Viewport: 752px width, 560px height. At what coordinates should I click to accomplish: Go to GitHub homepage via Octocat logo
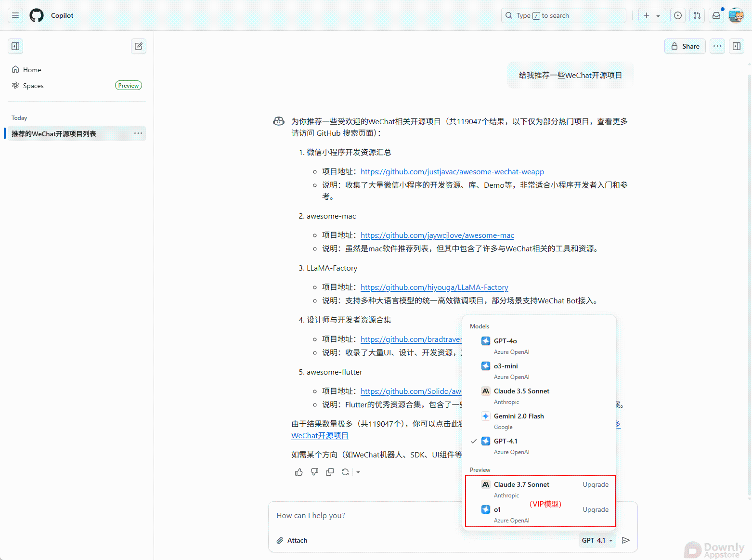tap(37, 15)
